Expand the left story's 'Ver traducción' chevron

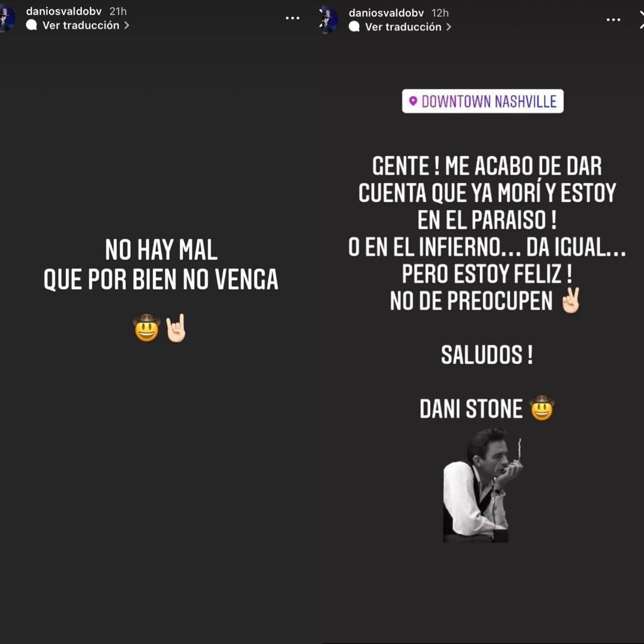tap(126, 25)
